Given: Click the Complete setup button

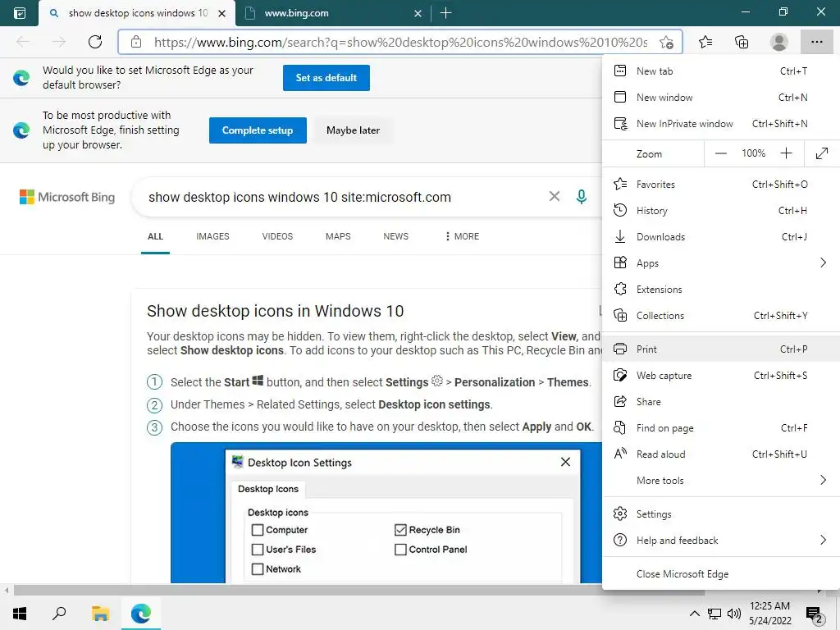Looking at the screenshot, I should click(x=258, y=130).
